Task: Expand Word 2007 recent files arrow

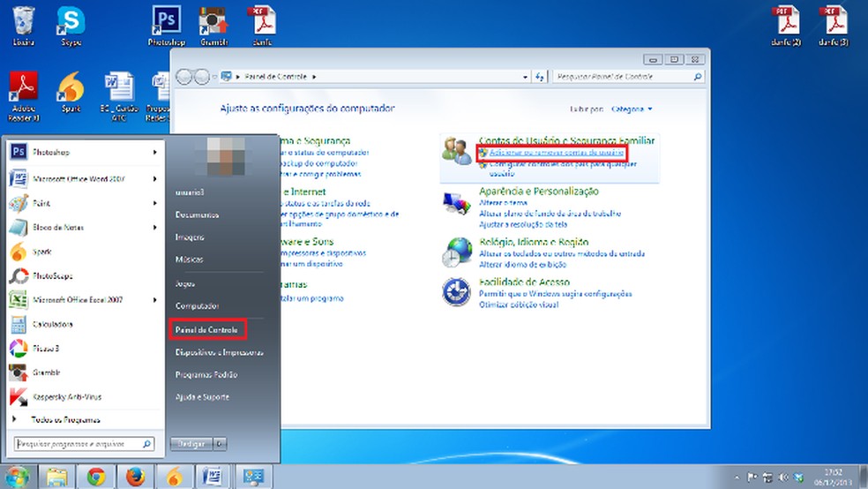Action: [x=155, y=179]
